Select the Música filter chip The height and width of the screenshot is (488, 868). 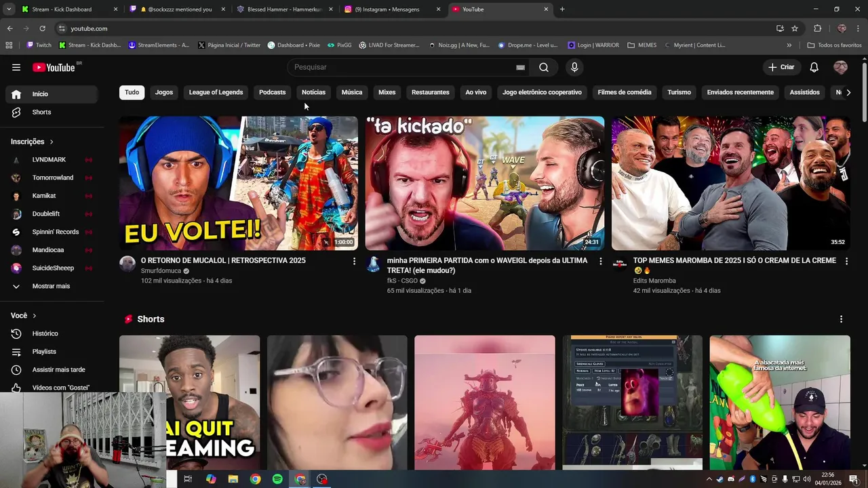(x=352, y=92)
